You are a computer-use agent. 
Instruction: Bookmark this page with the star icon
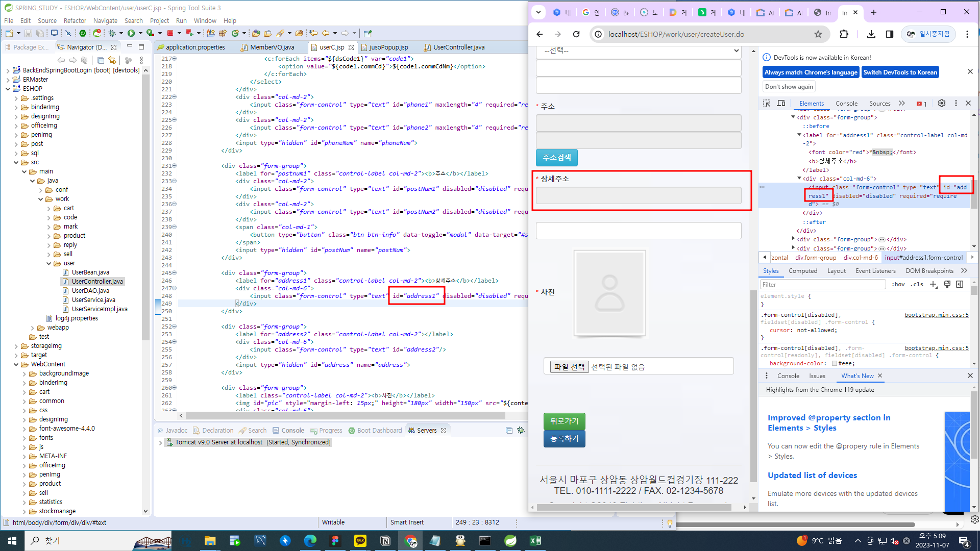[x=818, y=34]
